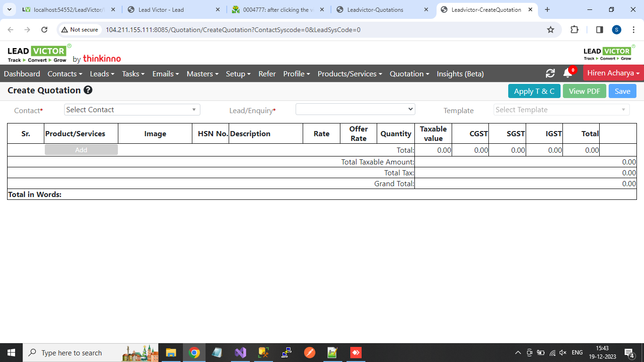Click the Add product button

point(81,150)
